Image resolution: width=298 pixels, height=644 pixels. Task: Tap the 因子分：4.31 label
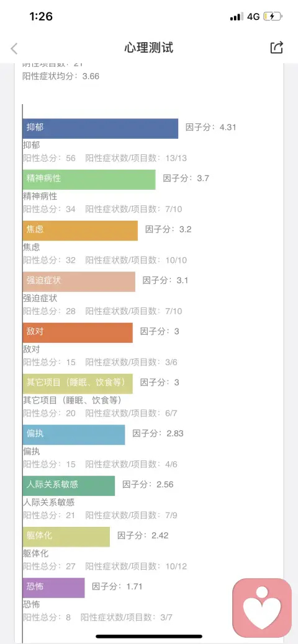point(211,127)
